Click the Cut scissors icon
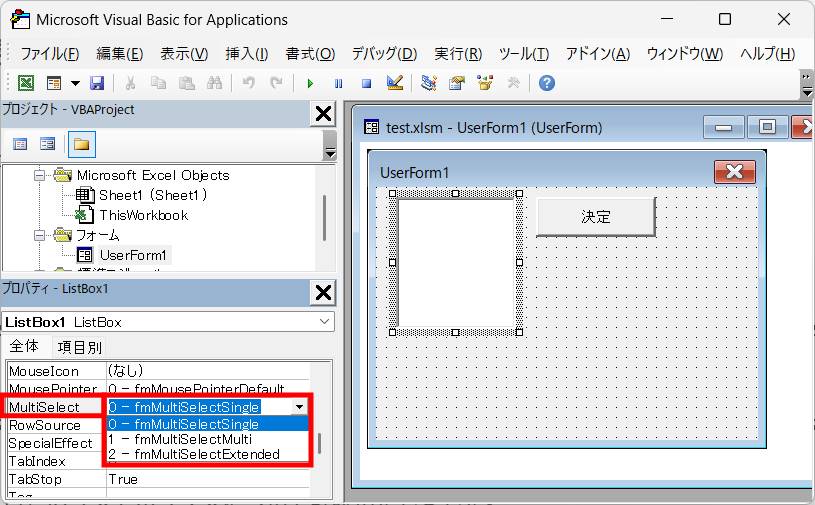The width and height of the screenshot is (815, 505). [x=130, y=83]
